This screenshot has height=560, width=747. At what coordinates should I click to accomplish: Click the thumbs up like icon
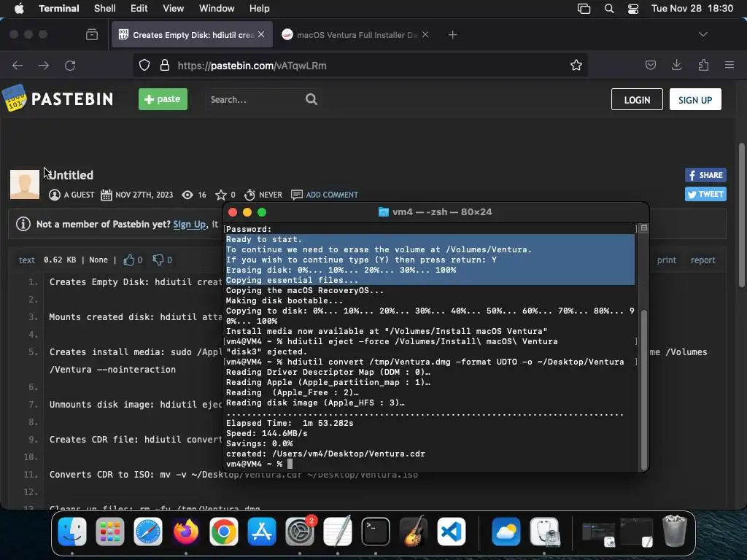128,260
